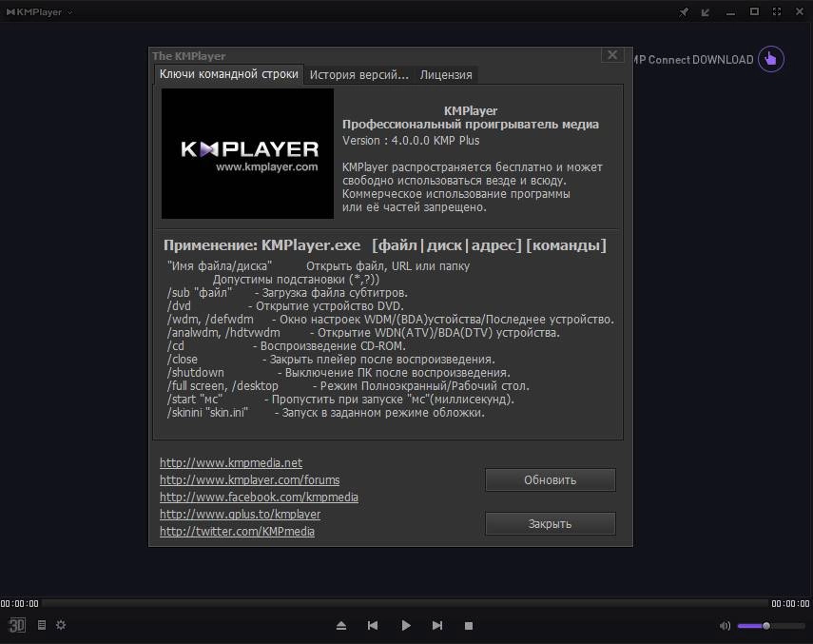This screenshot has width=813, height=644.
Task: Pin KMPlayer window on top
Action: tap(684, 12)
